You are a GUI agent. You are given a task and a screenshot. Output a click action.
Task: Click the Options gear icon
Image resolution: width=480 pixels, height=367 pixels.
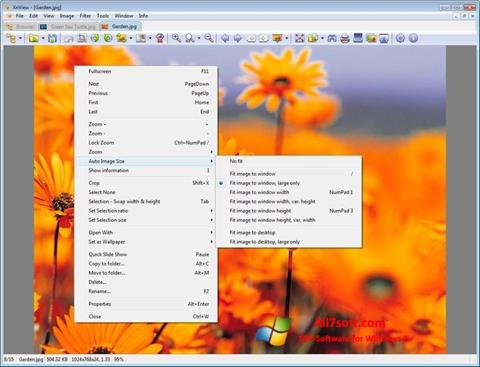pyautogui.click(x=400, y=38)
